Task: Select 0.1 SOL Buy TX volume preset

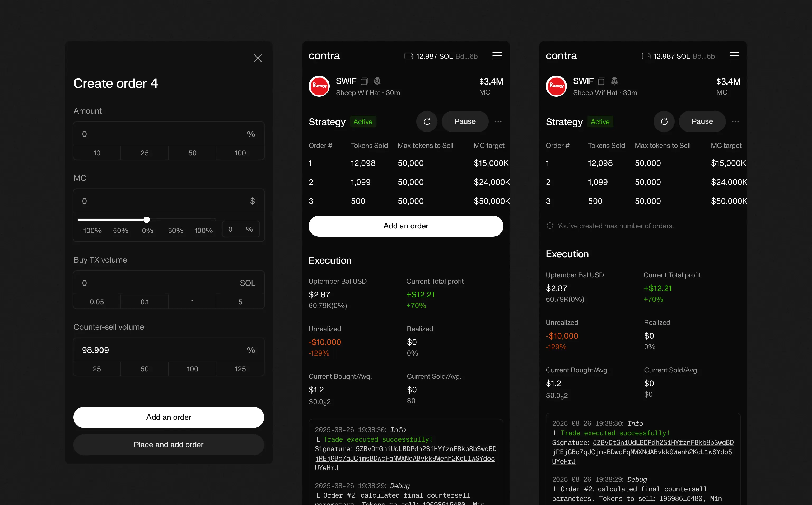Action: pyautogui.click(x=144, y=302)
